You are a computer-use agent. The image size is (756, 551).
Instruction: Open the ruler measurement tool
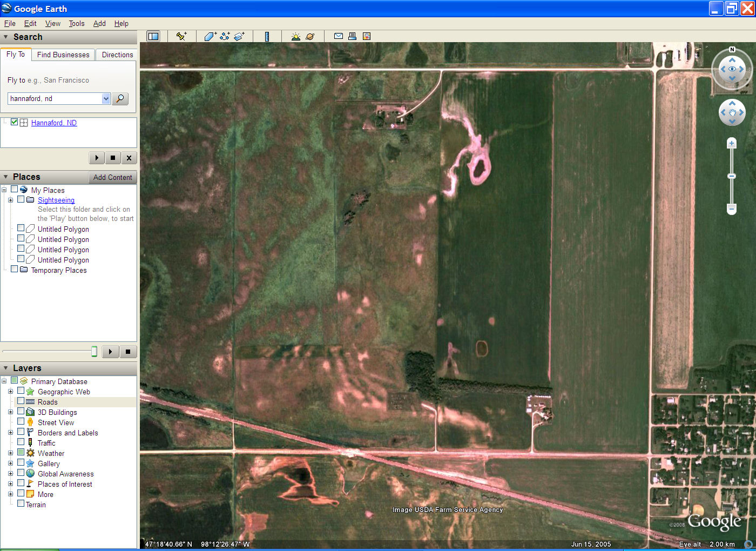point(267,36)
